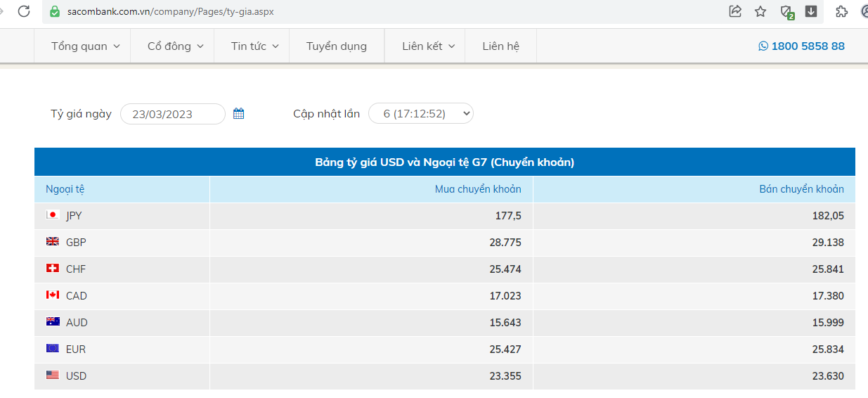
Task: Click the WhatsApp phone icon
Action: pyautogui.click(x=763, y=46)
